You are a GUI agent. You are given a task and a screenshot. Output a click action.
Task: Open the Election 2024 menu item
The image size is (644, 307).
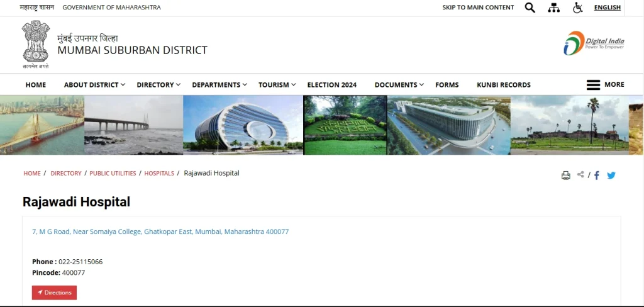click(331, 85)
